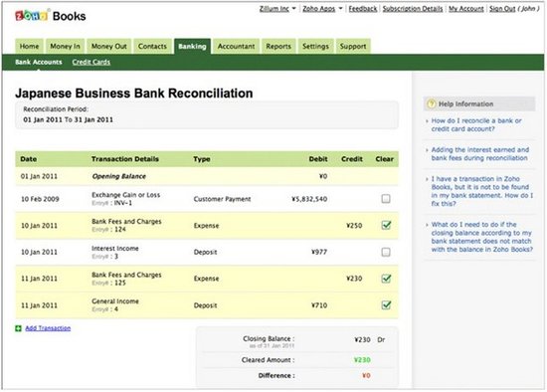Click the Sign Out link
Screen dimensions: 547x392
[502, 9]
